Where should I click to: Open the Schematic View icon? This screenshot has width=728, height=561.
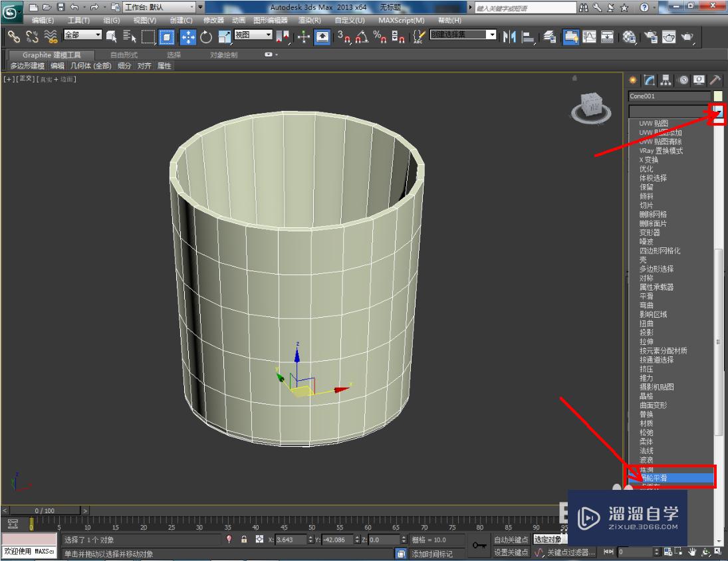pyautogui.click(x=607, y=37)
